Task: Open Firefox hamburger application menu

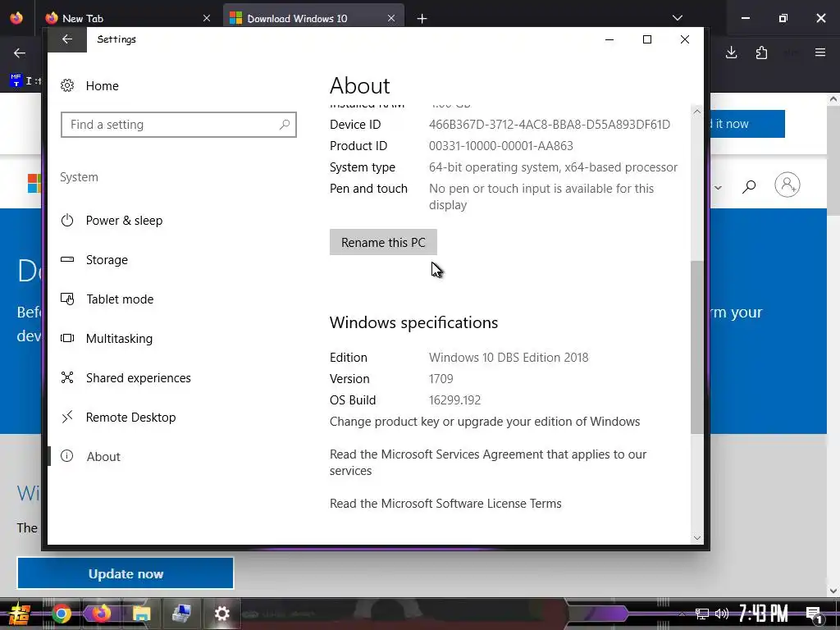Action: [820, 52]
